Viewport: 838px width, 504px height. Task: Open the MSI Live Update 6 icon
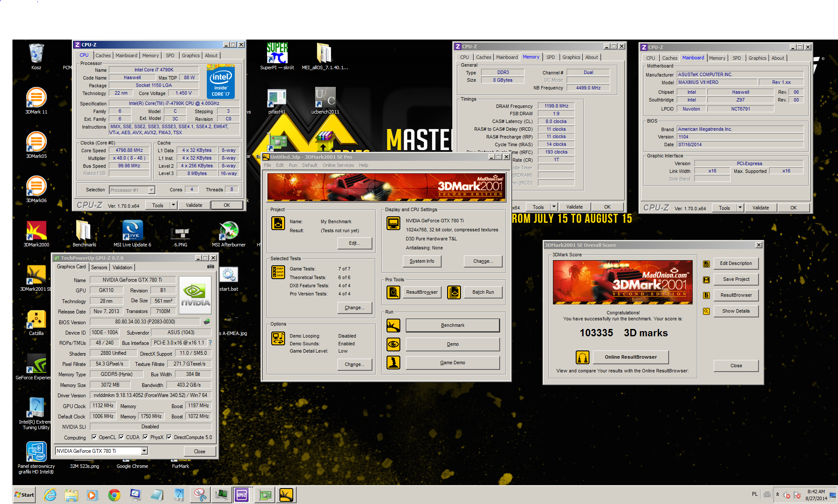(x=132, y=234)
